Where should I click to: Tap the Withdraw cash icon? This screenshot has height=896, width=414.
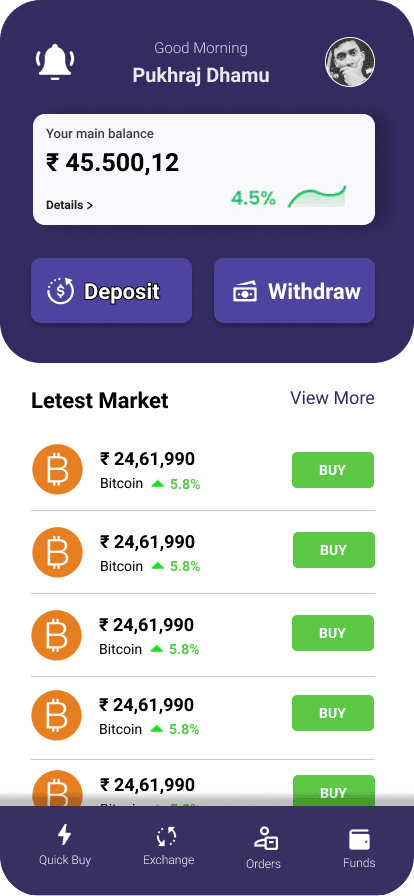click(245, 292)
